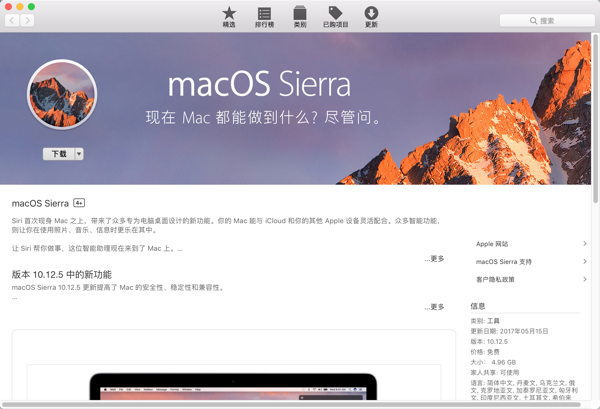The width and height of the screenshot is (600, 409).
Task: Click the 语言 languages list text
Action: tap(524, 390)
